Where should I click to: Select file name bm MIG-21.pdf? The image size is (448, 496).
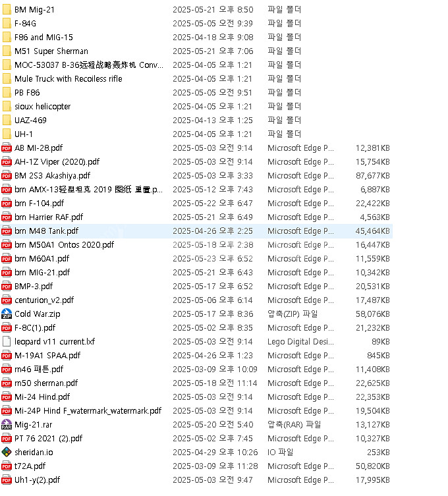click(x=42, y=272)
